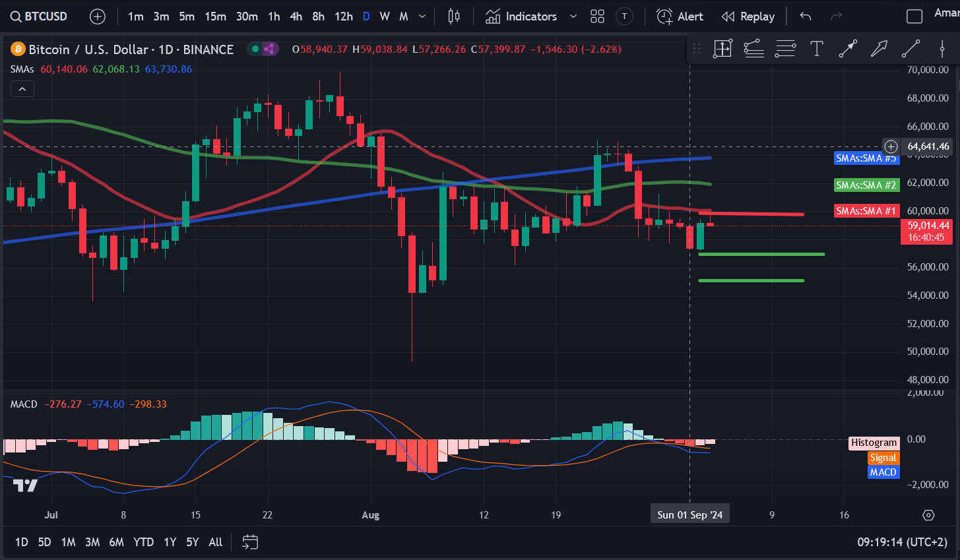Select the 1m timeframe

click(136, 16)
